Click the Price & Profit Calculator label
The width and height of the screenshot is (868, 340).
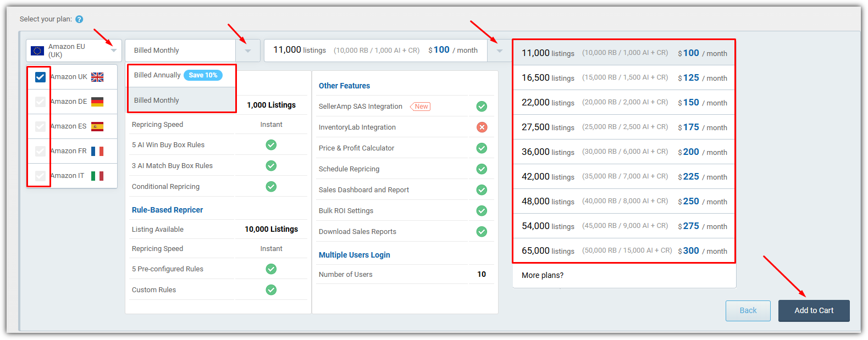coord(356,148)
